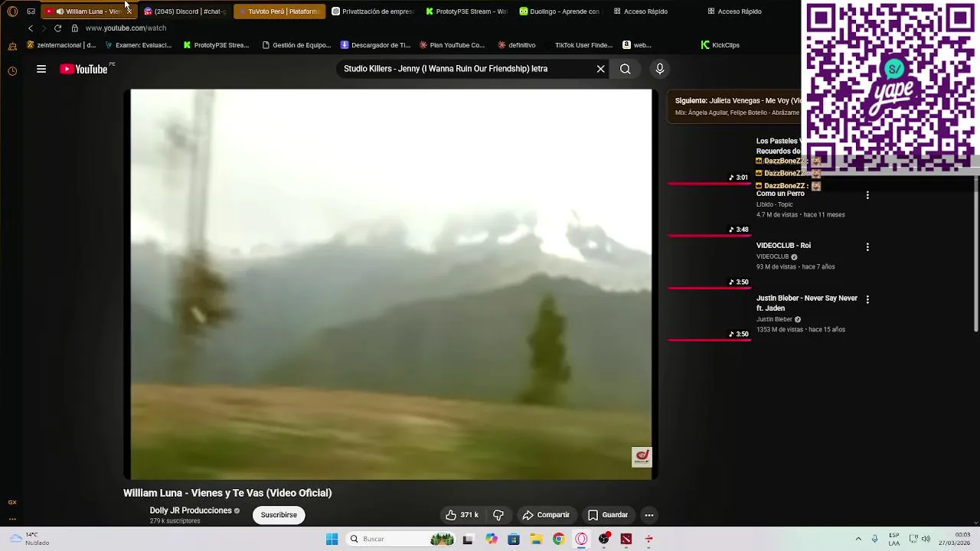Open the Plan YouTube Co... bookmark
Viewport: 980px width, 551px height.
[452, 45]
